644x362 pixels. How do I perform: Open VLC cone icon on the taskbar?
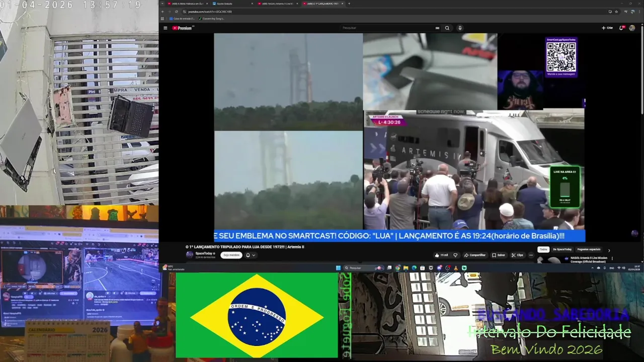pyautogui.click(x=456, y=268)
